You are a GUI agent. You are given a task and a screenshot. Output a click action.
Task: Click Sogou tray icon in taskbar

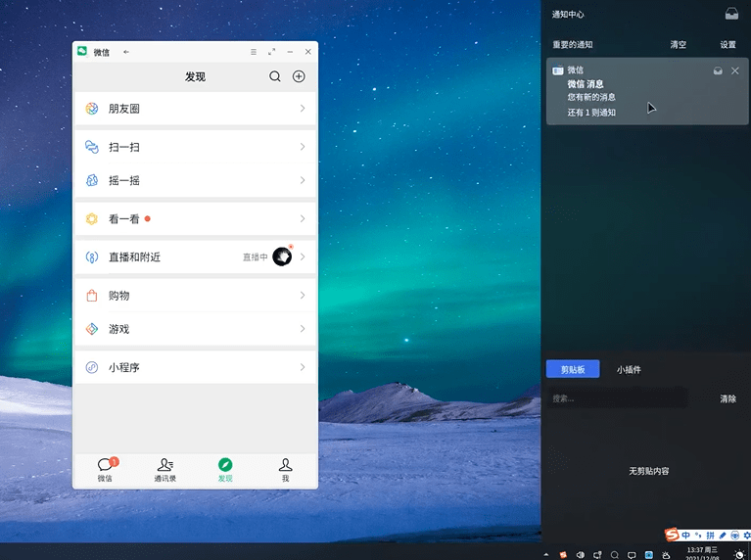(563, 555)
